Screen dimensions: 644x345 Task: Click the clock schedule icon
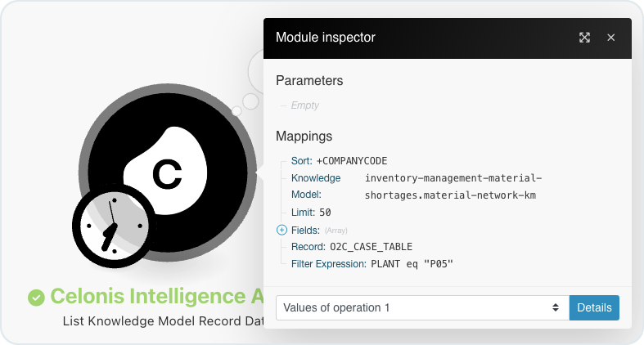pyautogui.click(x=115, y=226)
